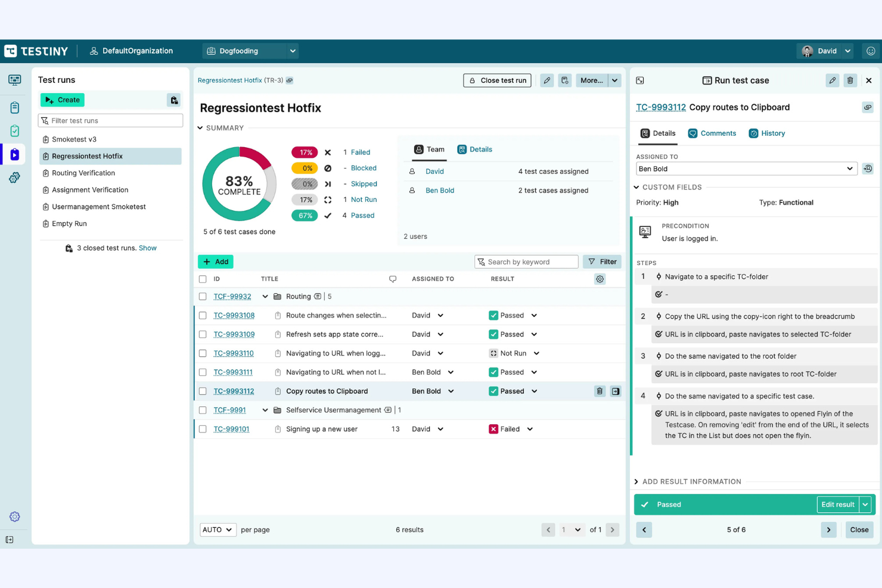Viewport: 882px width, 588px height.
Task: Change the Not Run result for TC-9993110
Action: click(x=514, y=353)
